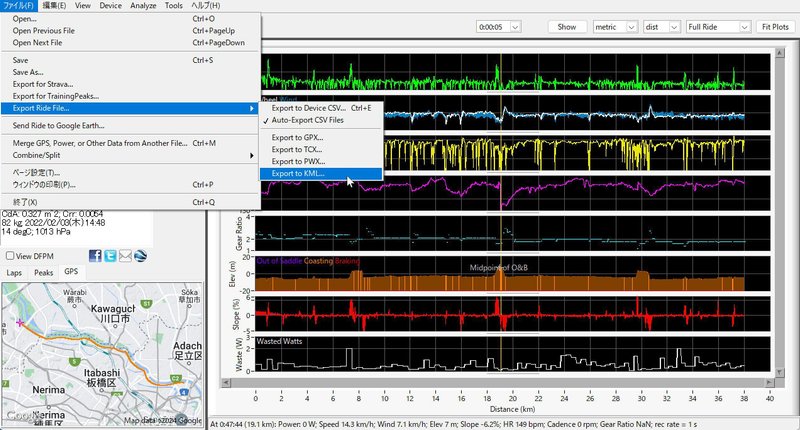Select Export for TrainingPeaks...
The image size is (800, 430).
coord(131,96)
